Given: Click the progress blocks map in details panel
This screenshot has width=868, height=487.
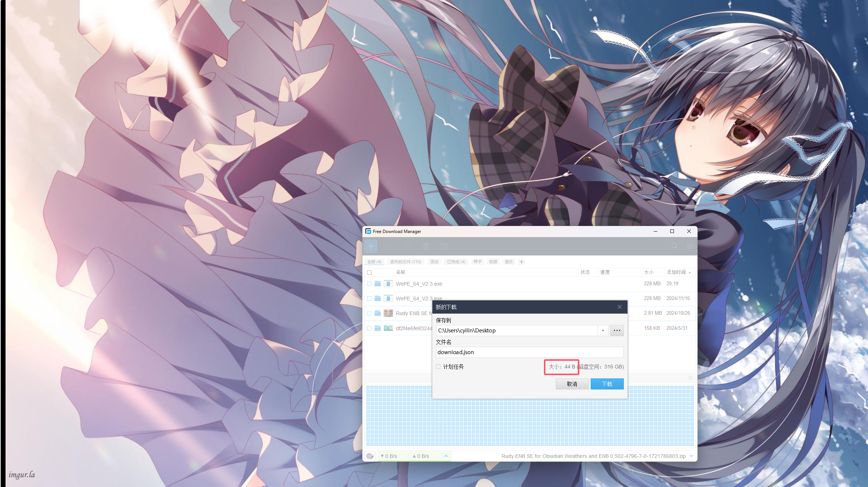Looking at the screenshot, I should (x=530, y=416).
